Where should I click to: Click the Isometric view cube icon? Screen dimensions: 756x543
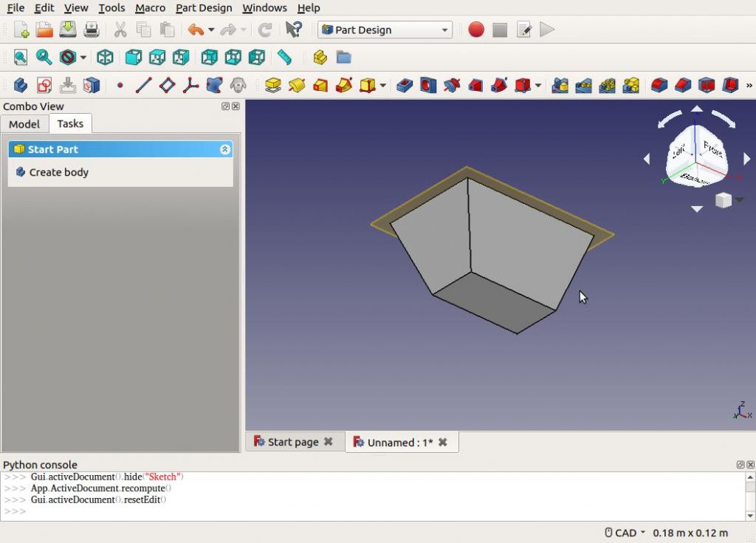pos(106,57)
